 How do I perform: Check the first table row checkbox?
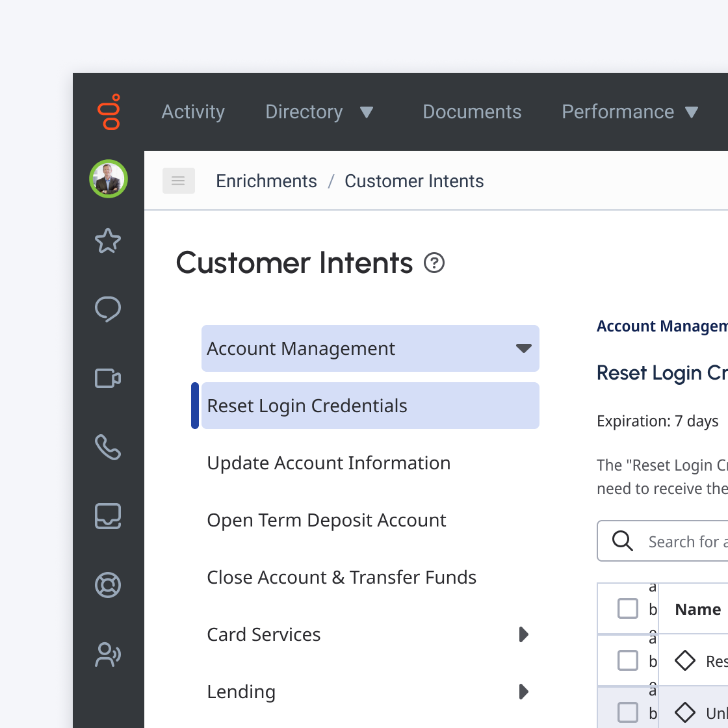tap(628, 660)
